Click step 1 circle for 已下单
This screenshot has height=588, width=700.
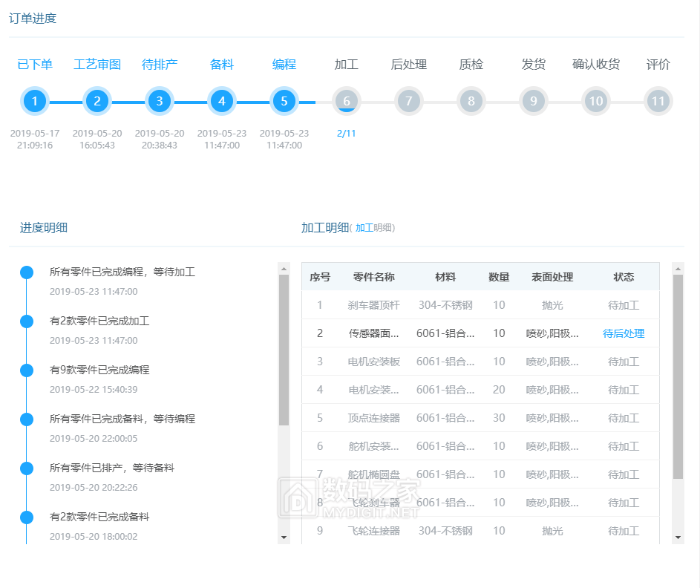(35, 102)
